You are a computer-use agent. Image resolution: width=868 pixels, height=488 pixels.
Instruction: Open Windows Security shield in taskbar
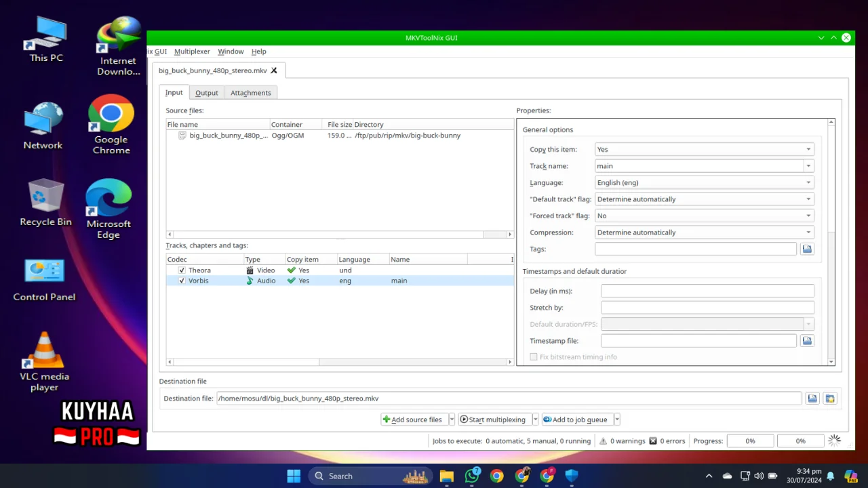[572, 476]
